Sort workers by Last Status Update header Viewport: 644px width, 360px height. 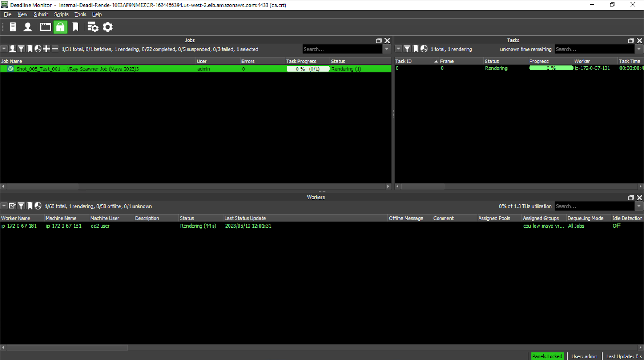[x=305, y=218]
